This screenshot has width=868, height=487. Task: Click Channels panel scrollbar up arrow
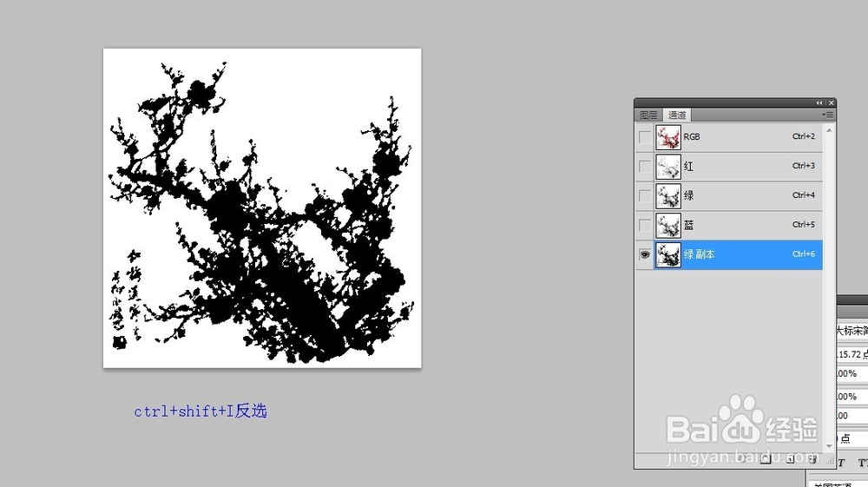[829, 130]
